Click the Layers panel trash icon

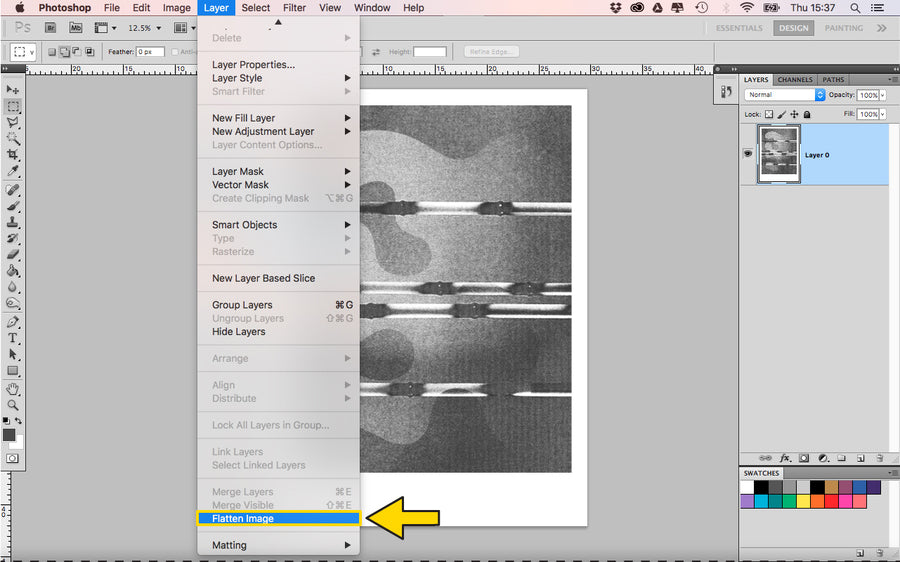click(x=878, y=458)
